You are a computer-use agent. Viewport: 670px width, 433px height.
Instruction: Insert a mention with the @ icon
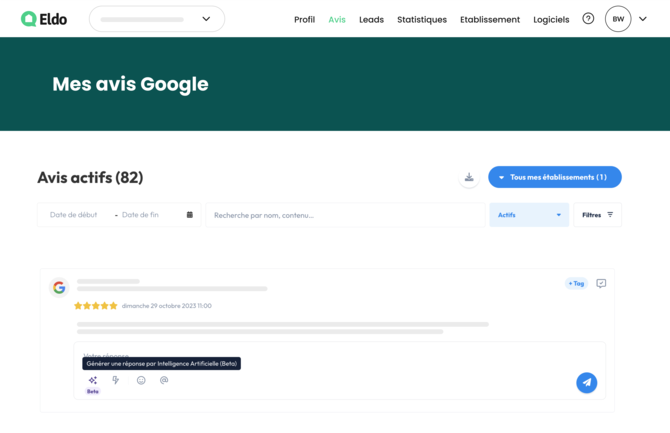(x=164, y=380)
